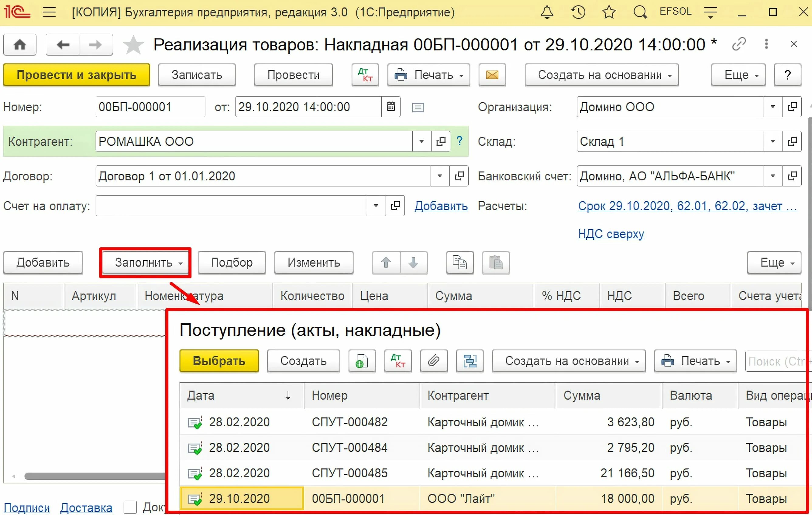
Task: Open attached files paperclip icon
Action: (x=434, y=361)
